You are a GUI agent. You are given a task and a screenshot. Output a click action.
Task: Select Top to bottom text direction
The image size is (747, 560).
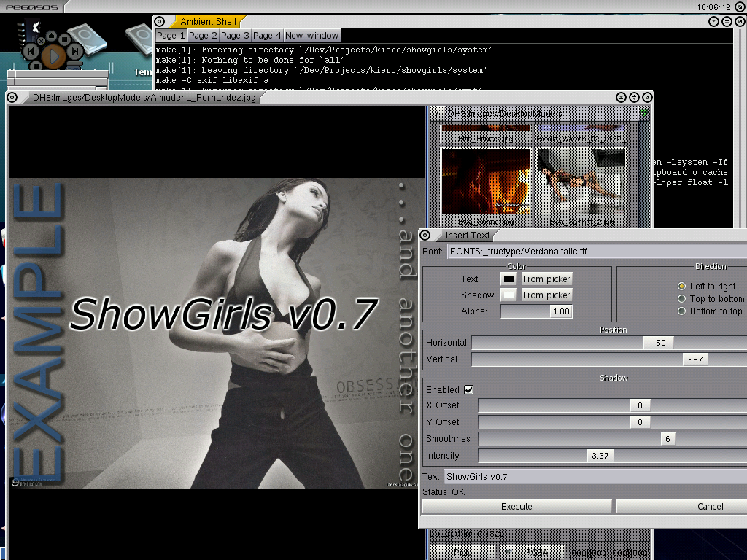coord(682,299)
